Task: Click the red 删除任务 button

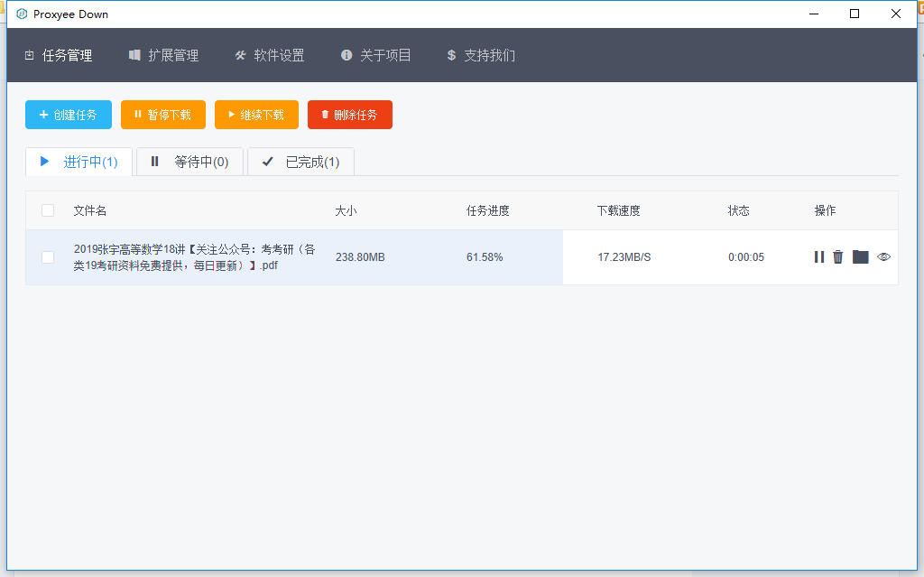Action: [350, 115]
